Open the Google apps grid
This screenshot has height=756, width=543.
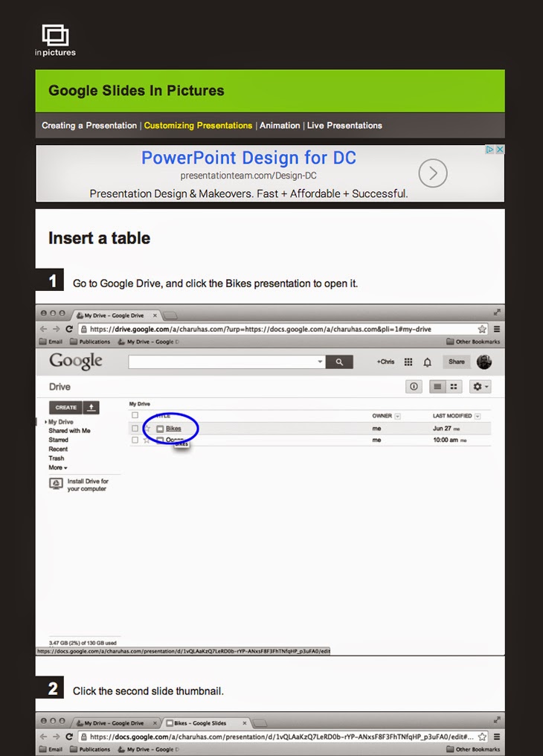coord(408,362)
